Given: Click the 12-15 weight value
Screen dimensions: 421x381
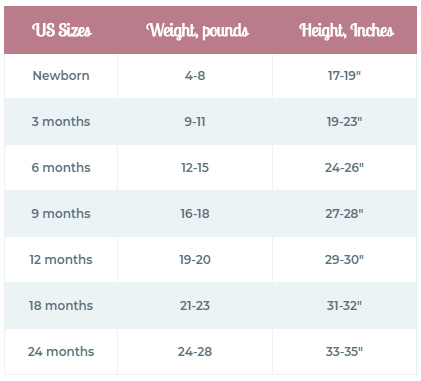Looking at the screenshot, I should [x=195, y=168].
